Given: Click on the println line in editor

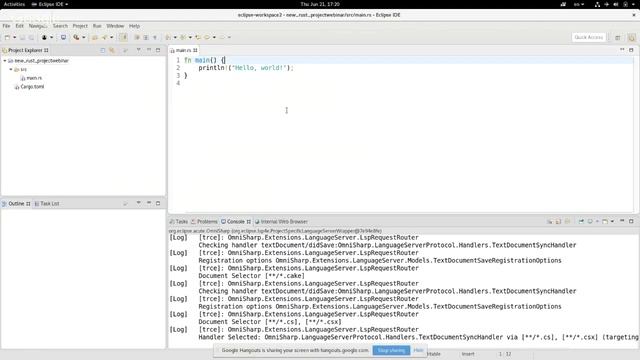Looking at the screenshot, I should coord(246,68).
